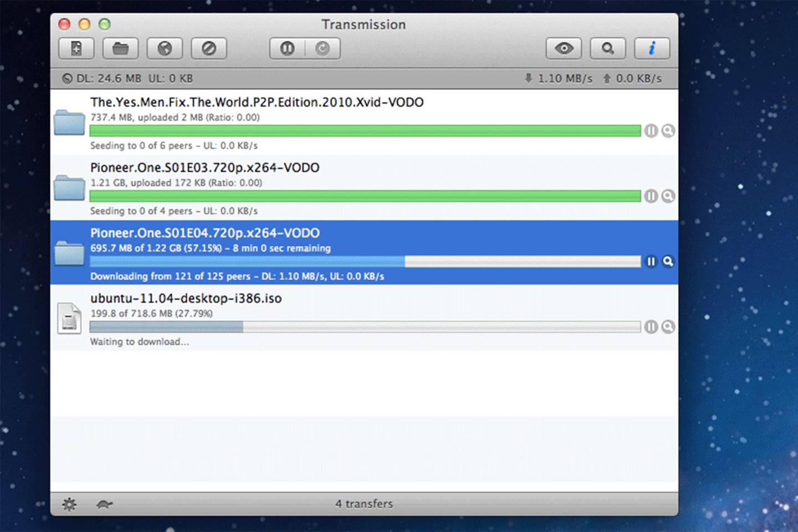The height and width of the screenshot is (532, 798).
Task: Click the status bar DL/UL total icon
Action: click(67, 79)
